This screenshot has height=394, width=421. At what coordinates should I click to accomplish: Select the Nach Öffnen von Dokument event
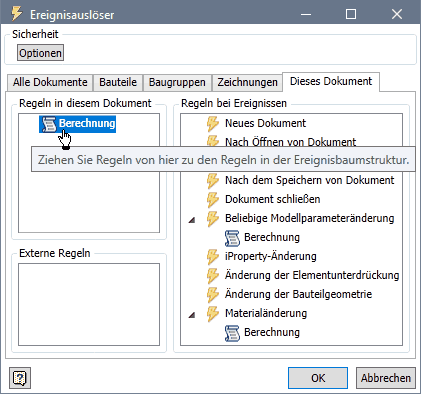click(x=290, y=142)
